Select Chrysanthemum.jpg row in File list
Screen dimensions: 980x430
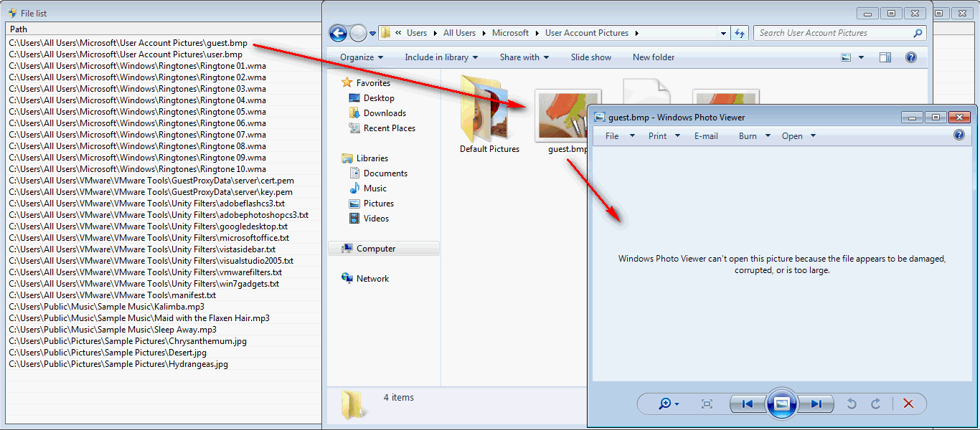(x=128, y=341)
